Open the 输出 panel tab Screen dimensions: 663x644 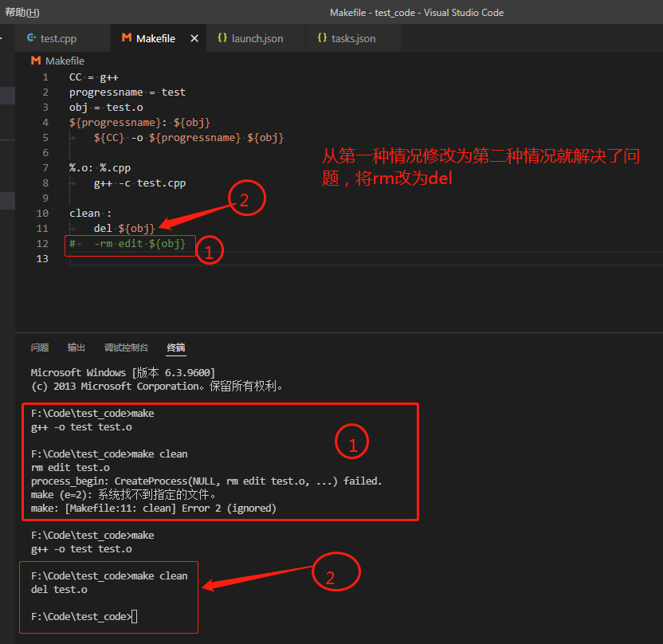tap(76, 348)
